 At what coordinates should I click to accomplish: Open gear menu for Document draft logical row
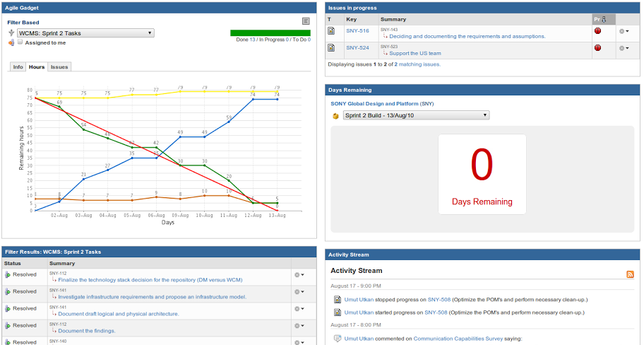click(x=299, y=308)
